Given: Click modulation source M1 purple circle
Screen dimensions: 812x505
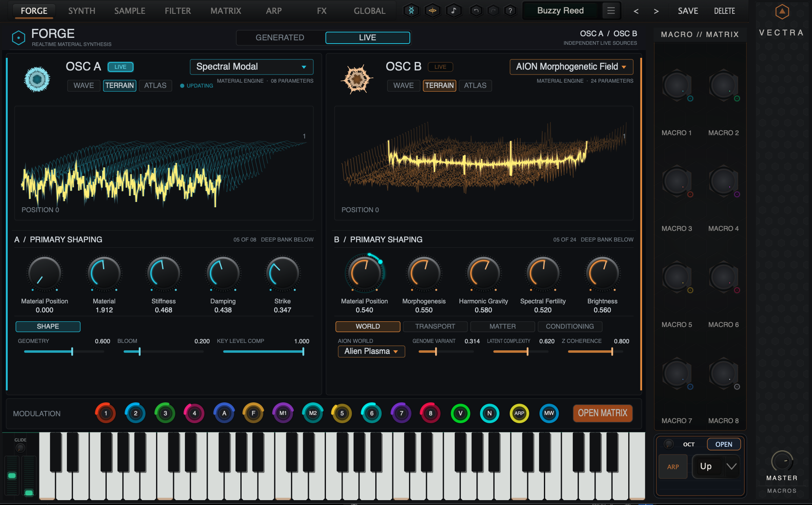Looking at the screenshot, I should (x=283, y=413).
